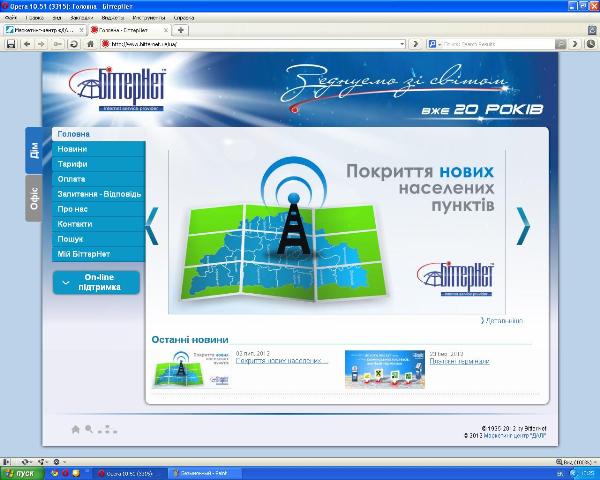Click the go arrow right of address bar

pyautogui.click(x=415, y=44)
